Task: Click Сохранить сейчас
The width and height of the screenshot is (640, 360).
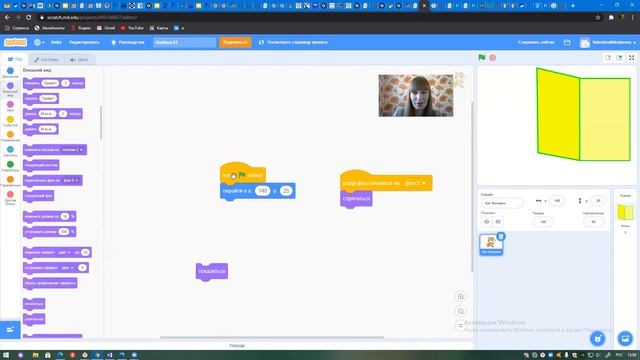Action: tap(536, 42)
